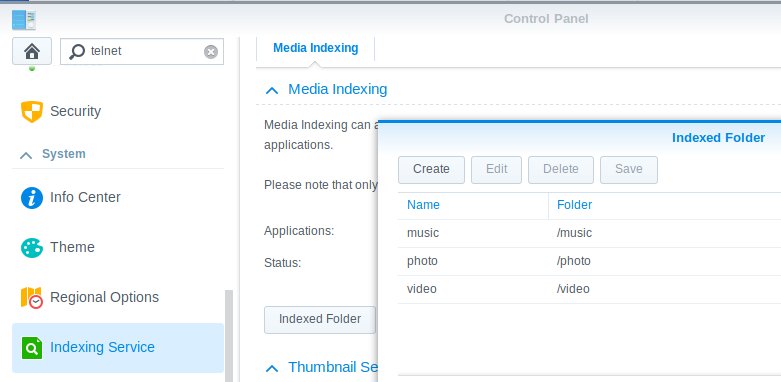Select Indexing Service in sidebar
The image size is (781, 382).
tap(118, 348)
